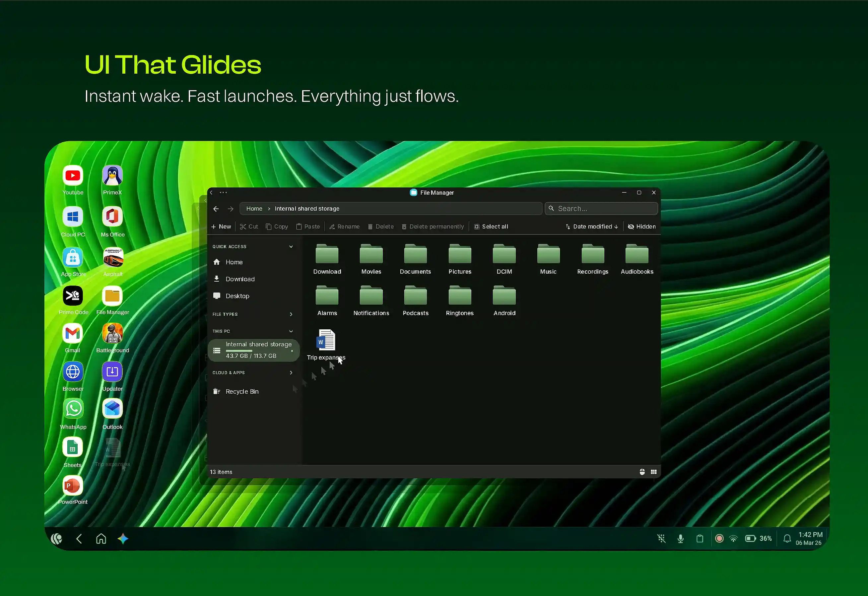The height and width of the screenshot is (596, 868).
Task: Open the Documents folder
Action: [415, 260]
